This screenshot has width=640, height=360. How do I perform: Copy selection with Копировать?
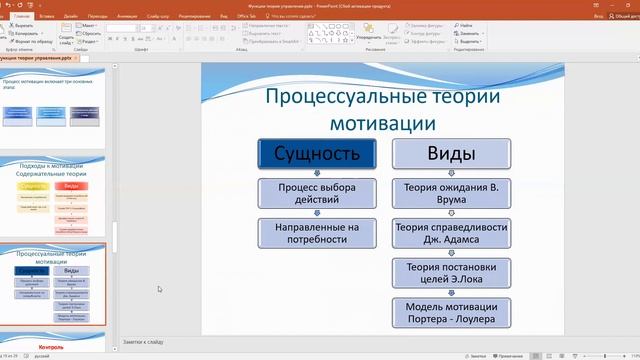(24, 33)
